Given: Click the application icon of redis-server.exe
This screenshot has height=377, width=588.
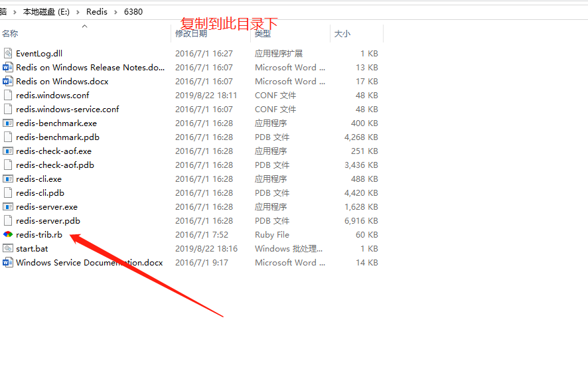Looking at the screenshot, I should click(8, 206).
